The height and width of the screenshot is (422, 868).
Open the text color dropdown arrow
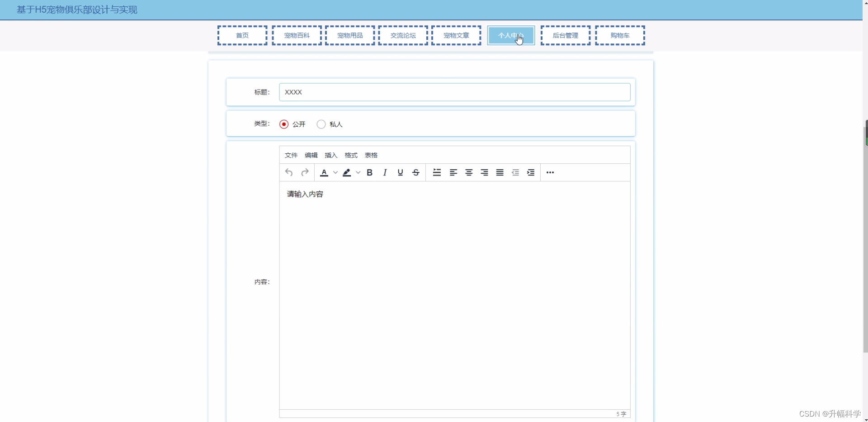[335, 172]
